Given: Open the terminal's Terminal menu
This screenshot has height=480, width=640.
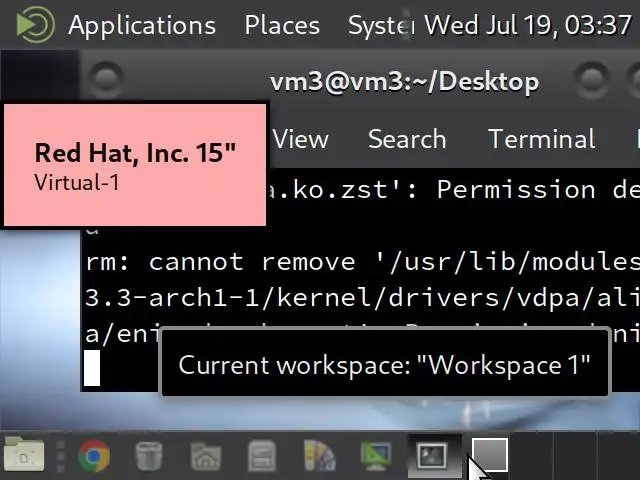Looking at the screenshot, I should pos(542,139).
